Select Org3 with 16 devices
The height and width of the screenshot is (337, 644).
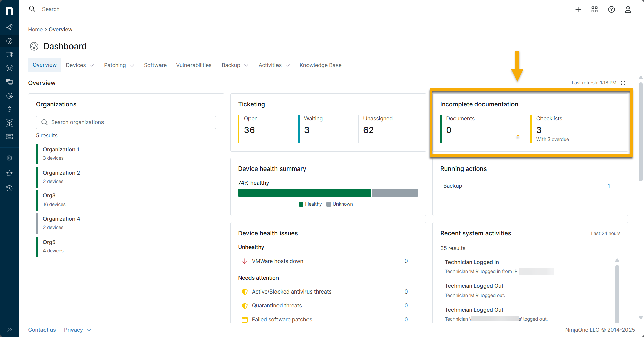pos(49,195)
